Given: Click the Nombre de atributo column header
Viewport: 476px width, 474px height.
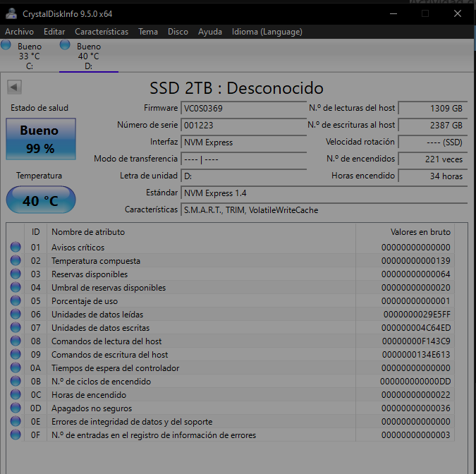Looking at the screenshot, I should [x=201, y=232].
